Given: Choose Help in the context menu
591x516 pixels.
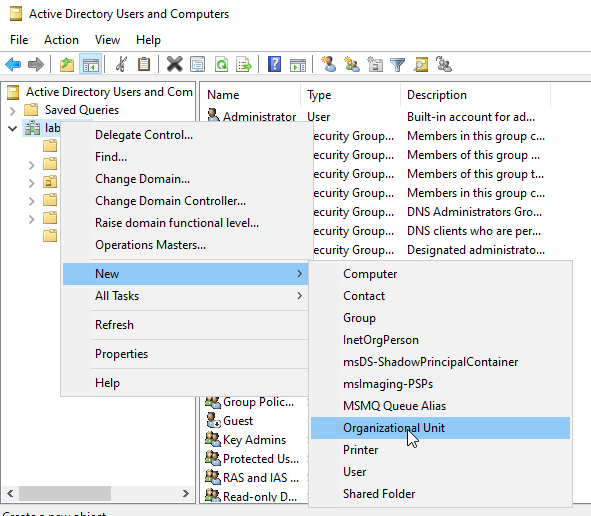Looking at the screenshot, I should click(185, 383).
